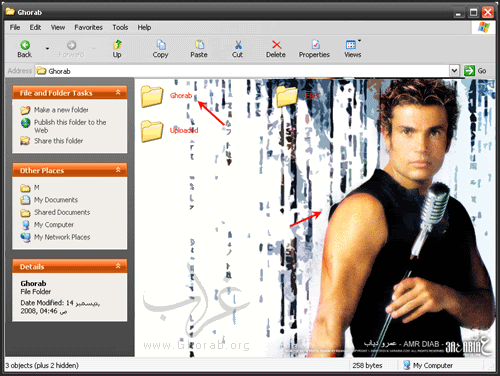
Task: Collapse the File and Folder Tasks panel
Action: pos(118,92)
